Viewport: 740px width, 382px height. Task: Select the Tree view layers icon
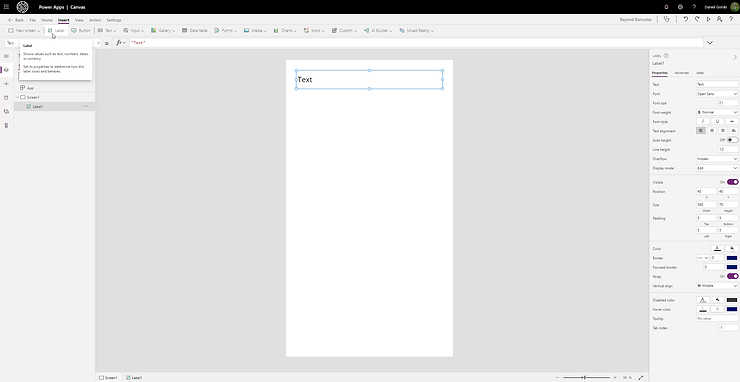pos(6,70)
